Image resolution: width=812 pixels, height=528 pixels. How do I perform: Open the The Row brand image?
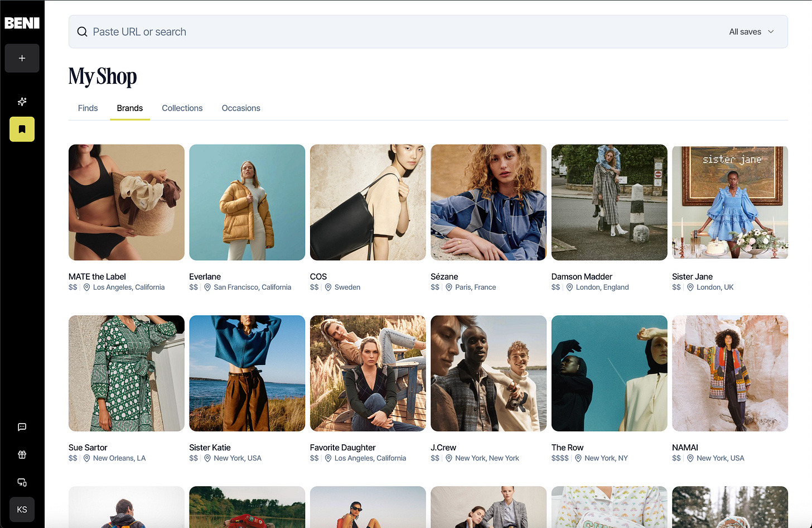[610, 373]
